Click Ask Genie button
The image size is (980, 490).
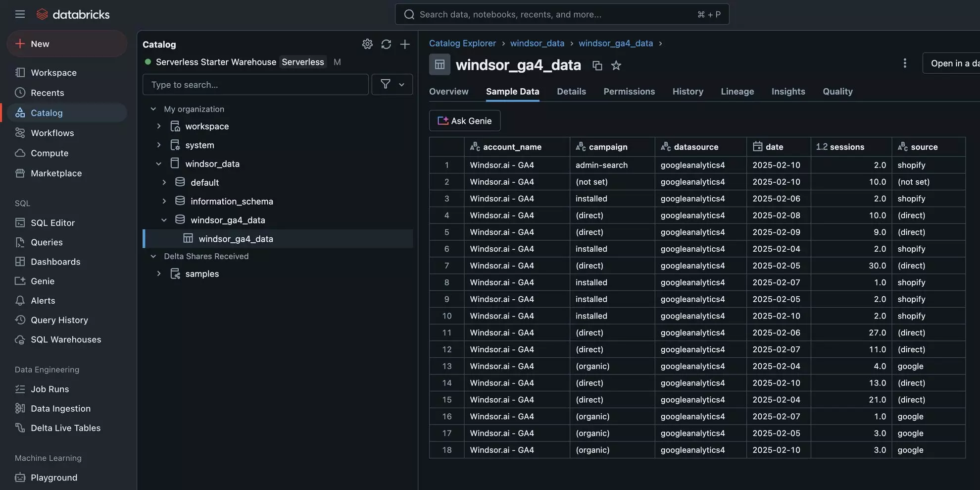(x=464, y=121)
